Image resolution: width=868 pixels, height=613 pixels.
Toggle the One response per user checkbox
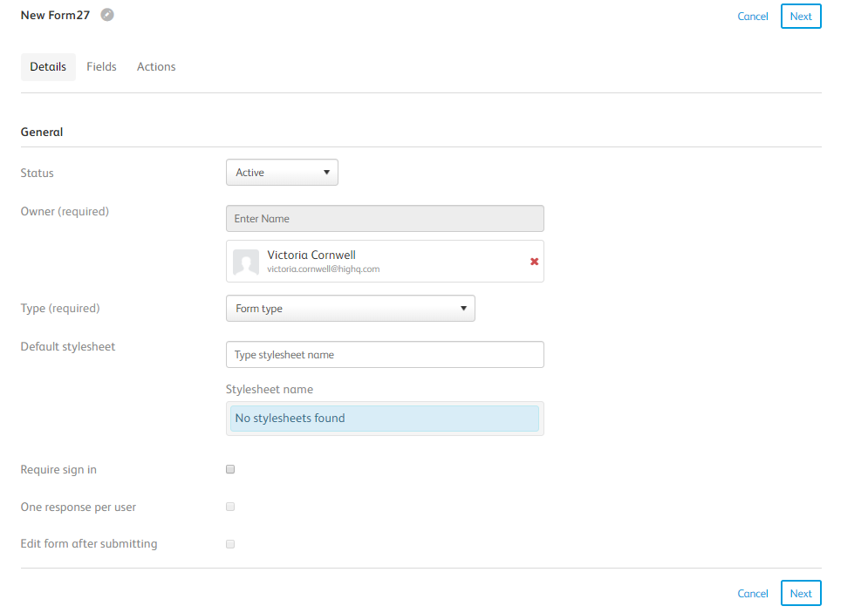click(230, 507)
